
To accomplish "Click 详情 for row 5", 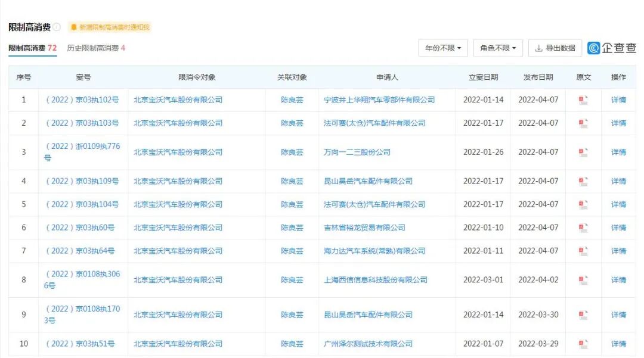I will tap(618, 204).
